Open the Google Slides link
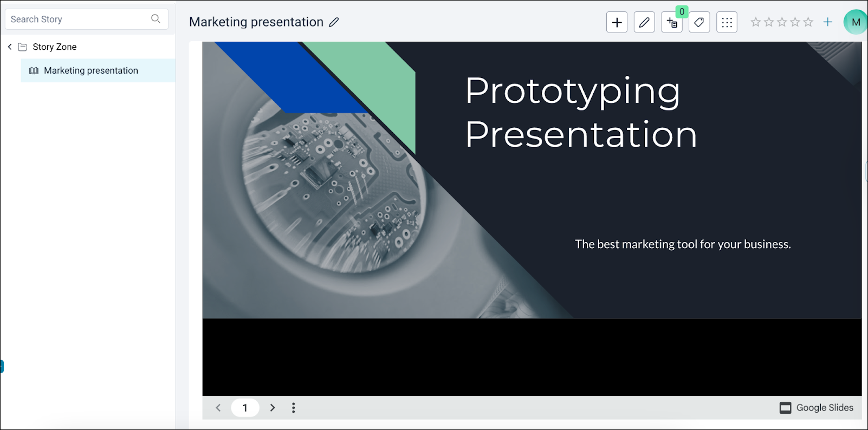 [x=817, y=408]
